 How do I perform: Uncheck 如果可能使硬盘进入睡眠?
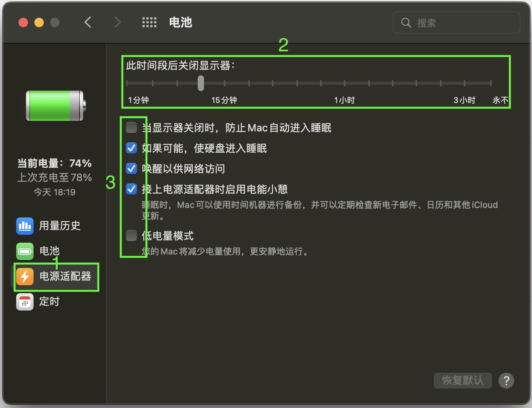[x=131, y=148]
